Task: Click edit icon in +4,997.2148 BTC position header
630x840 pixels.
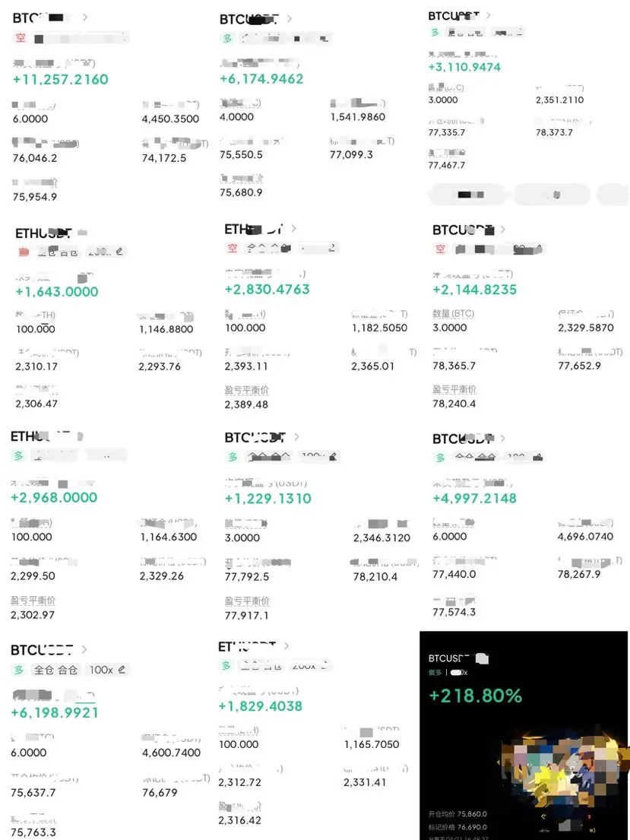Action: tap(538, 457)
